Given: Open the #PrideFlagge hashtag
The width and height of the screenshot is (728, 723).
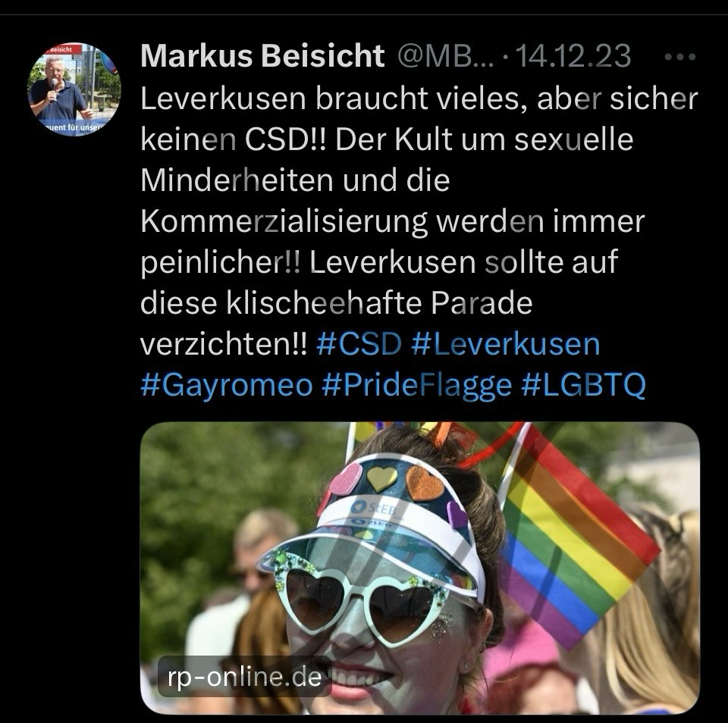Looking at the screenshot, I should (x=416, y=385).
